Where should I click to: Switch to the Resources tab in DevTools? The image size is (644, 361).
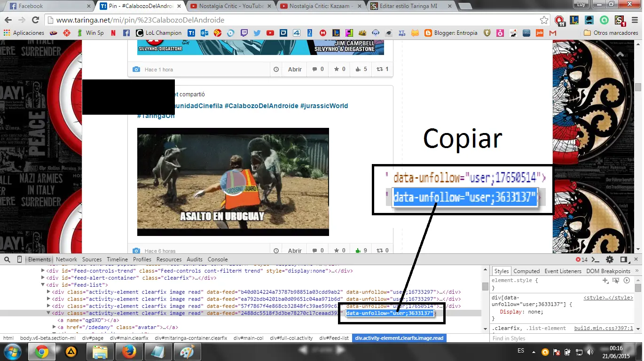pyautogui.click(x=169, y=259)
